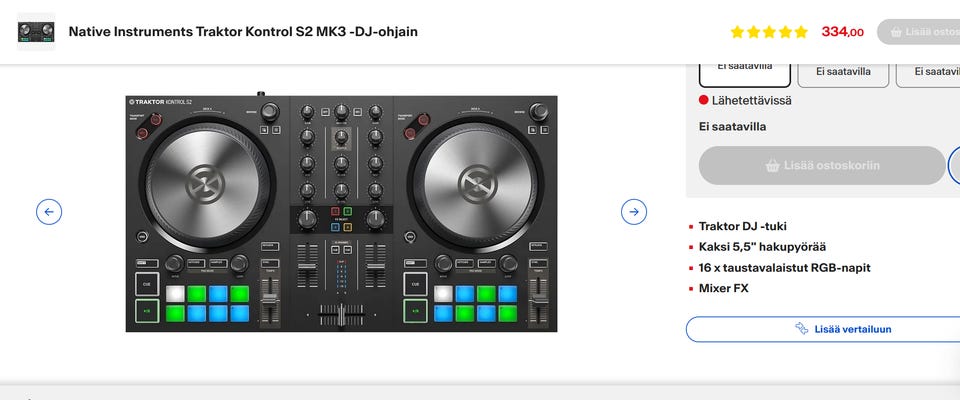Click the next image arrow button
This screenshot has height=400, width=960.
(x=634, y=212)
